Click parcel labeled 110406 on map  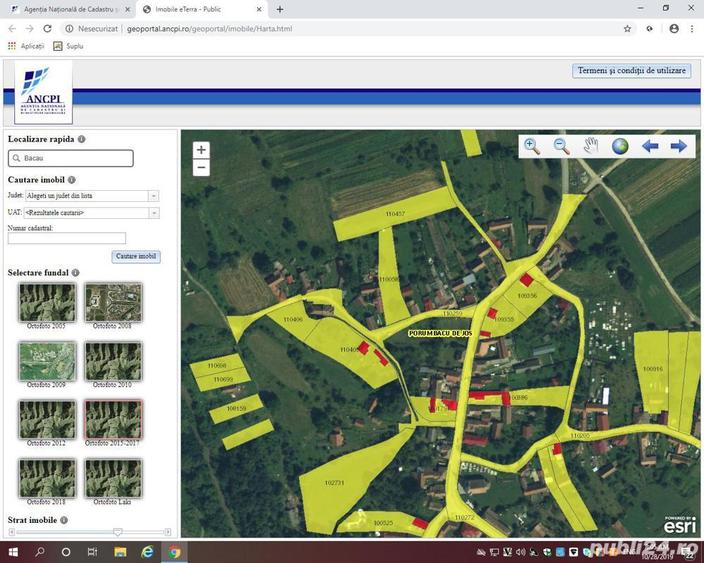click(293, 319)
